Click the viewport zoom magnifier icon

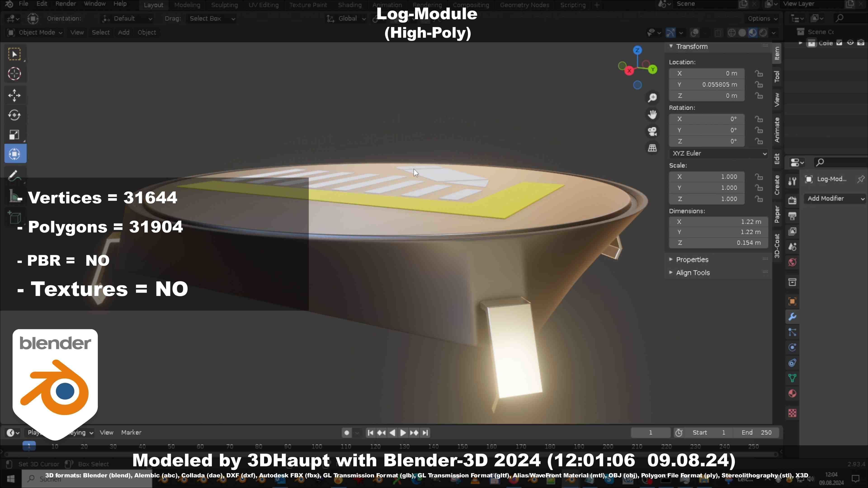(652, 98)
